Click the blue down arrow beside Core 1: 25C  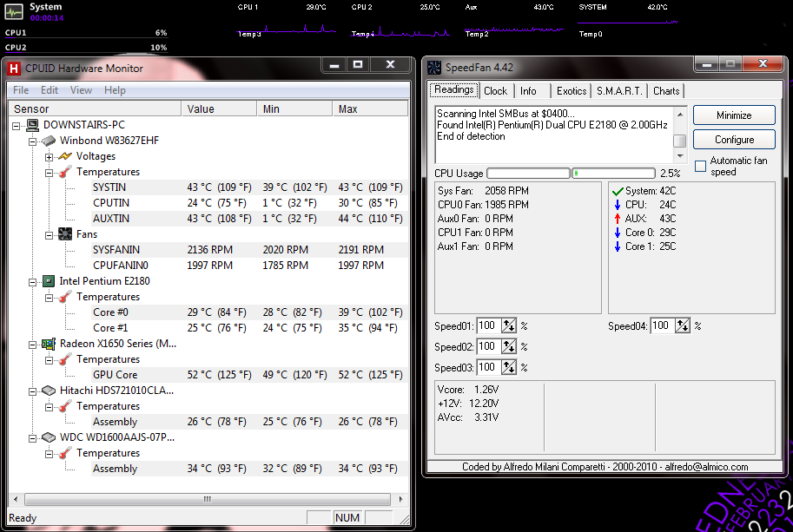pyautogui.click(x=618, y=246)
